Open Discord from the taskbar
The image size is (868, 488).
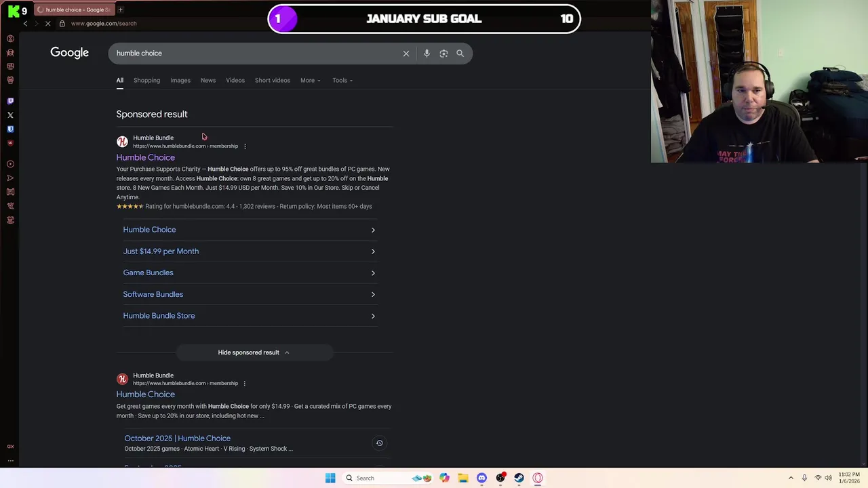click(481, 478)
